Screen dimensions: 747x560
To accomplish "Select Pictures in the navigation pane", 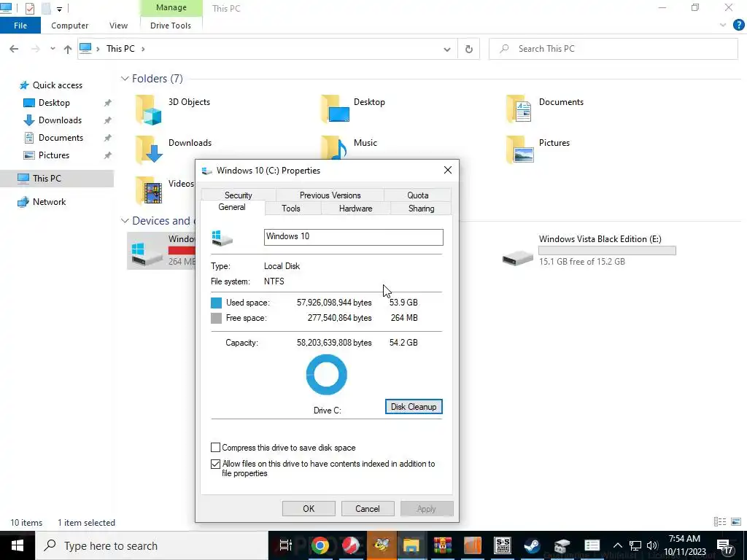I will click(53, 155).
